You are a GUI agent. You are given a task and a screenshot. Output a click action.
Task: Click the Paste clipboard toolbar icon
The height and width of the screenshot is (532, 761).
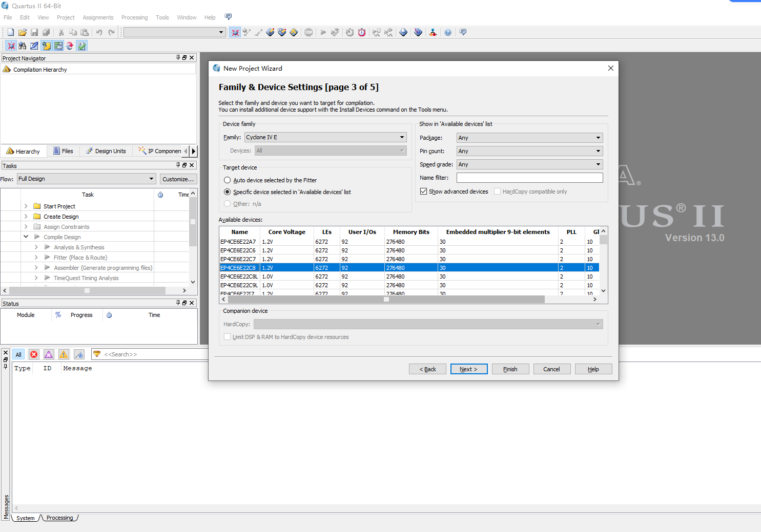coord(85,32)
